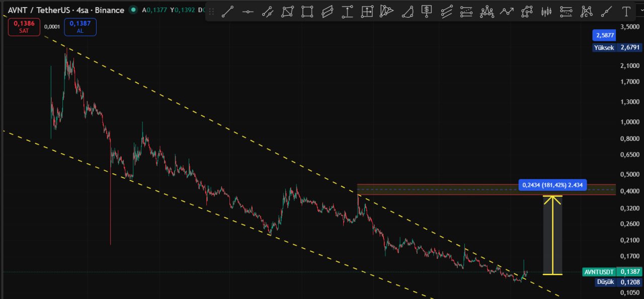Grab the drawing toolbar dotted handle
Viewport: 644px width, 299px height.
point(211,11)
